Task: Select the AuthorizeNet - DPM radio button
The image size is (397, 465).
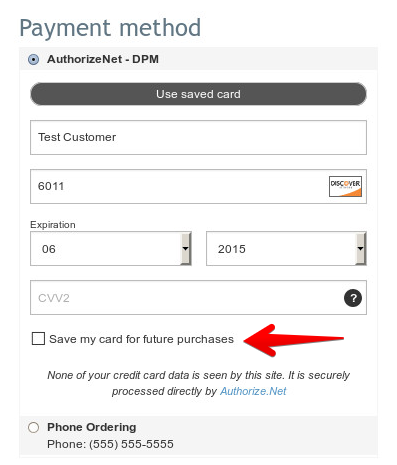Action: [x=33, y=60]
